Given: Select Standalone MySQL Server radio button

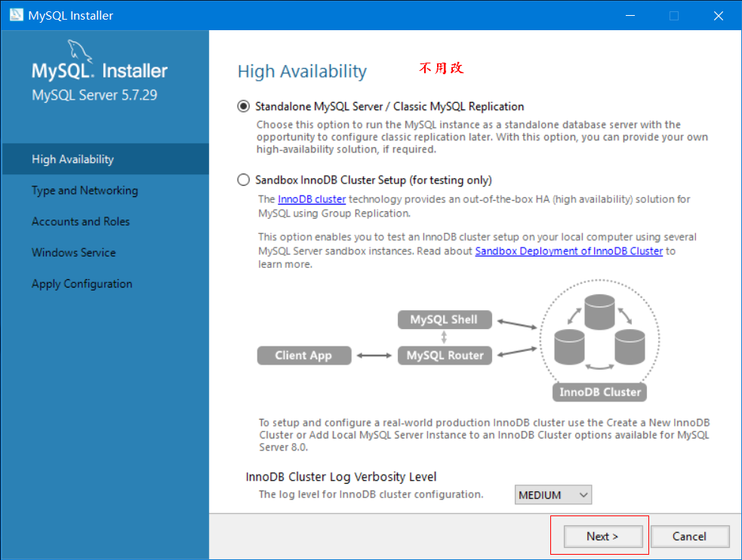Looking at the screenshot, I should tap(243, 106).
